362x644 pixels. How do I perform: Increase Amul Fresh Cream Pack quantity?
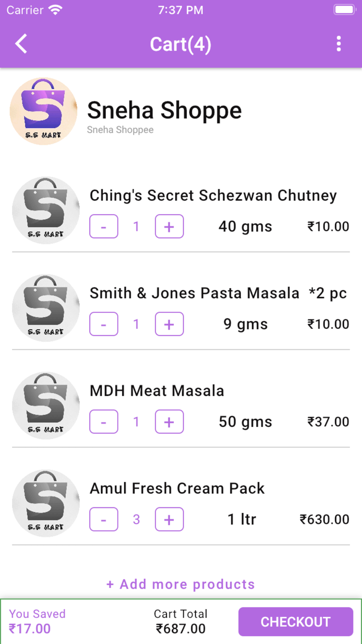169,519
